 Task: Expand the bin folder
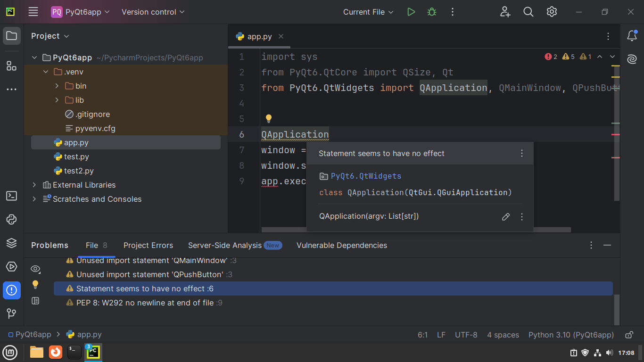pos(57,86)
